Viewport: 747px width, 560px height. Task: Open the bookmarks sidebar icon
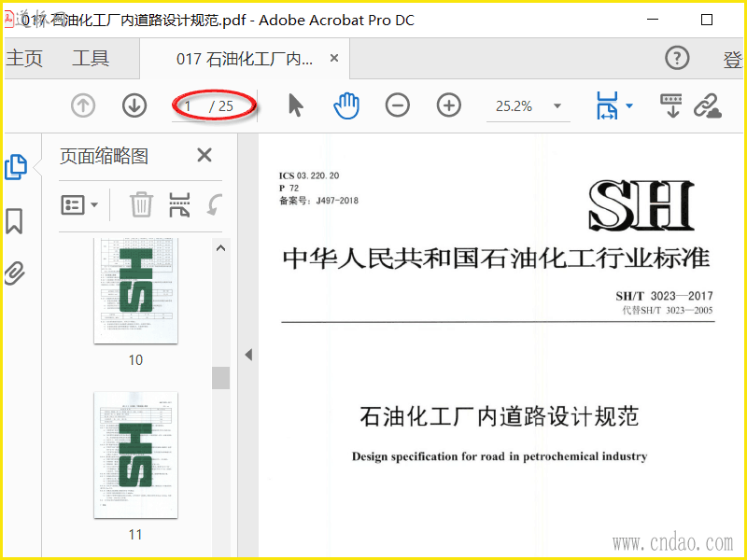tap(14, 221)
